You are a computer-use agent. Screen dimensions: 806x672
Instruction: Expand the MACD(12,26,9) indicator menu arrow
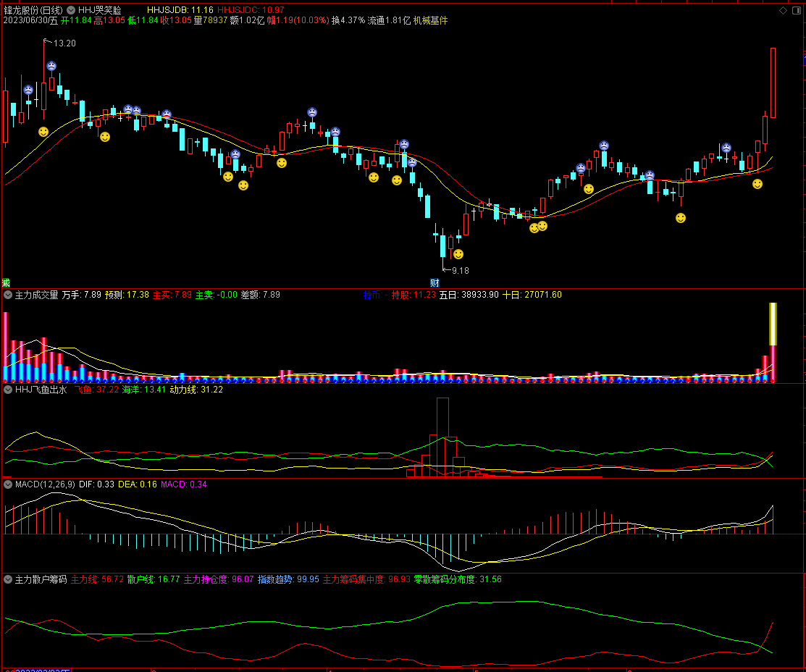[7, 484]
